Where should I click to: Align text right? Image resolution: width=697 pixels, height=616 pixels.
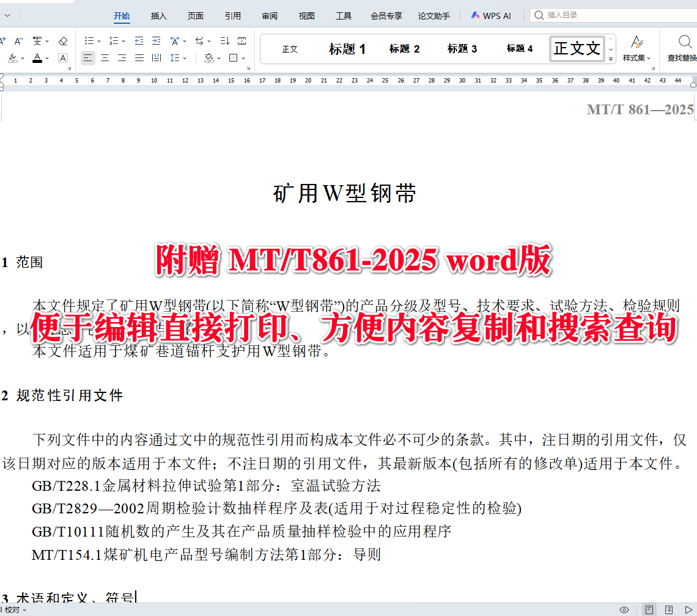click(122, 58)
